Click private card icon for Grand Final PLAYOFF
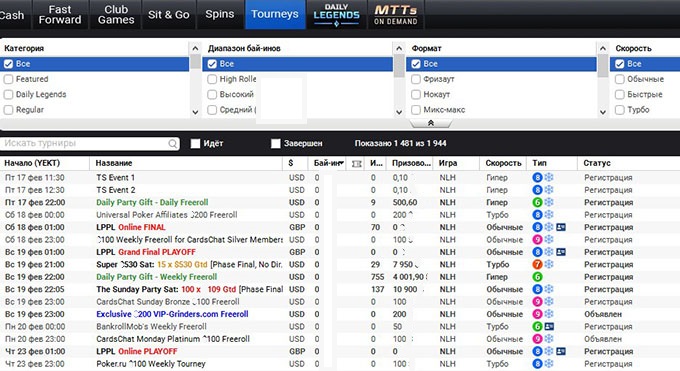The height and width of the screenshot is (371, 680). point(561,252)
